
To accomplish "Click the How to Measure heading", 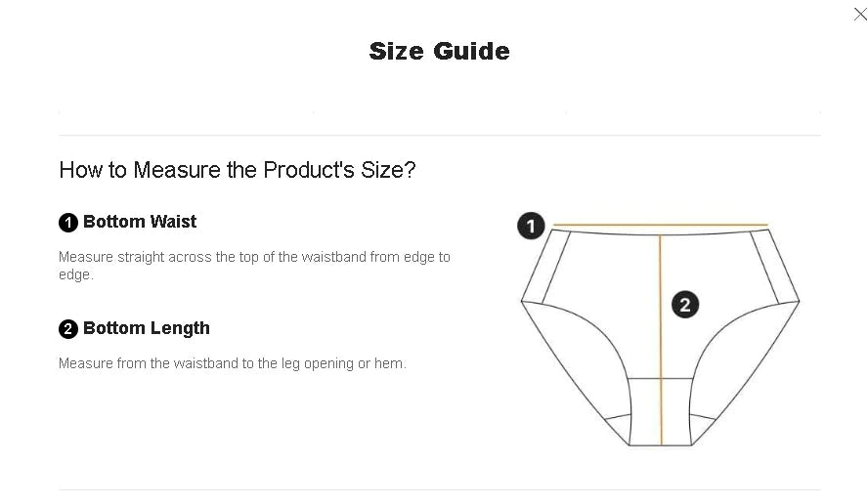I will pyautogui.click(x=238, y=170).
